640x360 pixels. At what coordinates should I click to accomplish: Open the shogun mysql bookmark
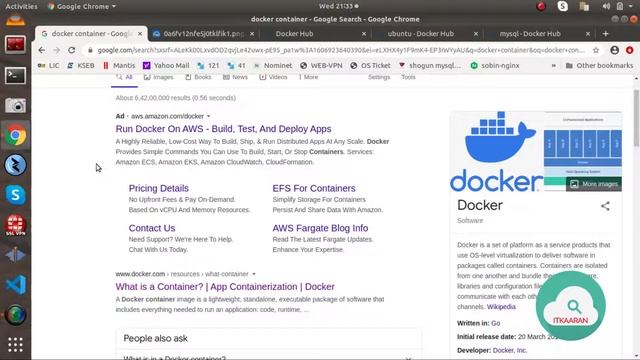430,65
